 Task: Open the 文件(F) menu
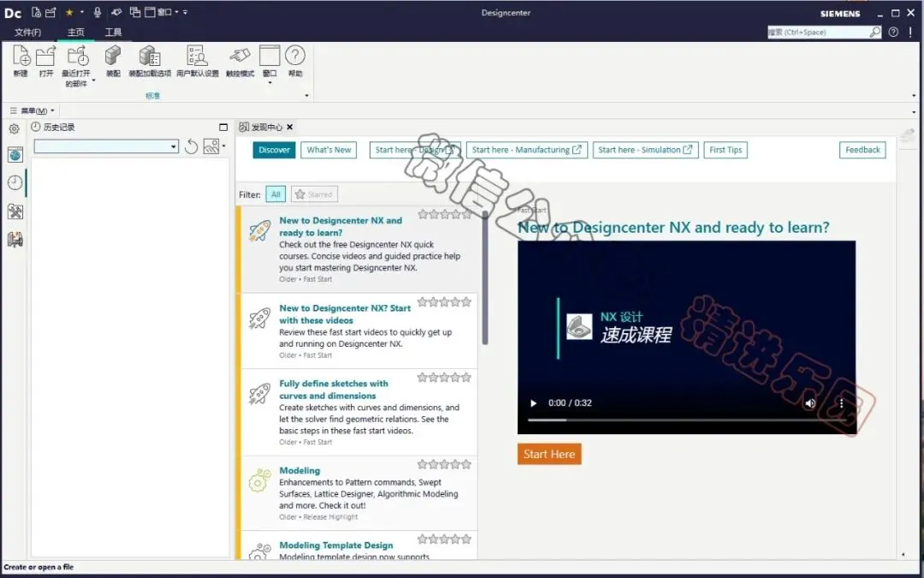(x=27, y=33)
